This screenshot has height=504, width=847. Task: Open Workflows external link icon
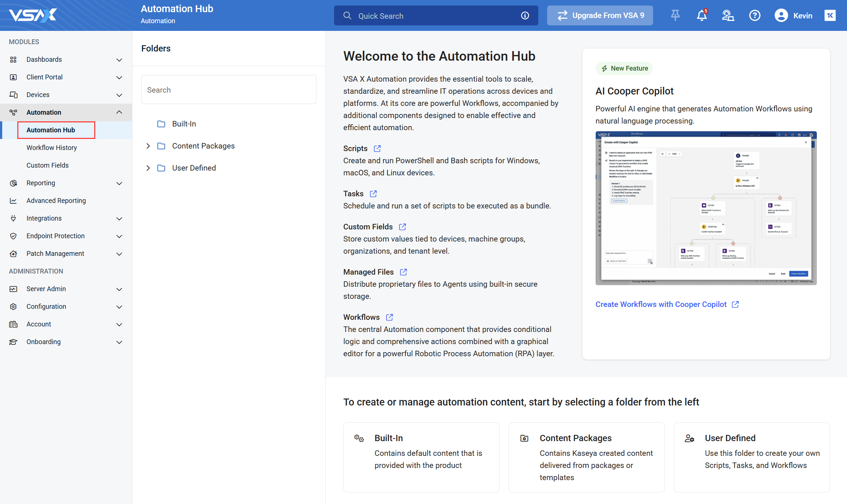pos(389,317)
